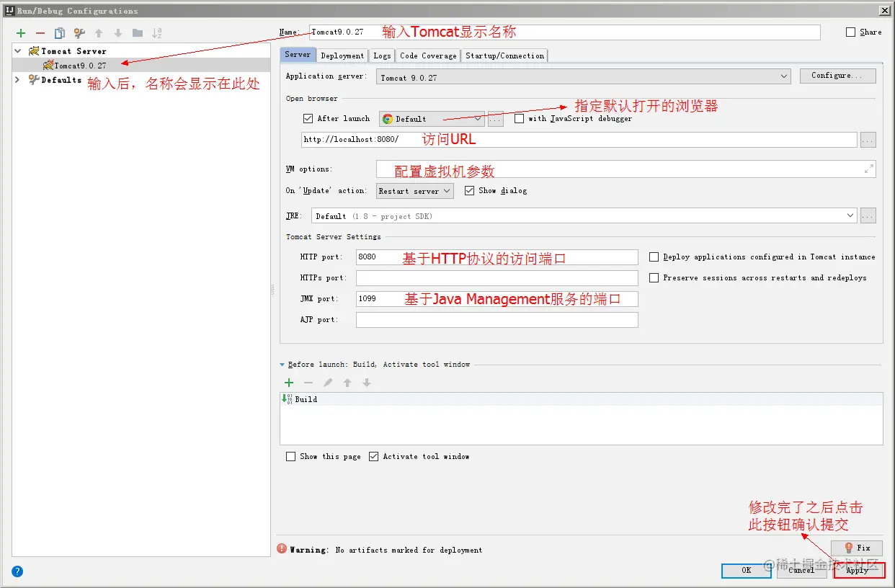
Task: Edit the Build task with pencil icon
Action: tap(328, 383)
